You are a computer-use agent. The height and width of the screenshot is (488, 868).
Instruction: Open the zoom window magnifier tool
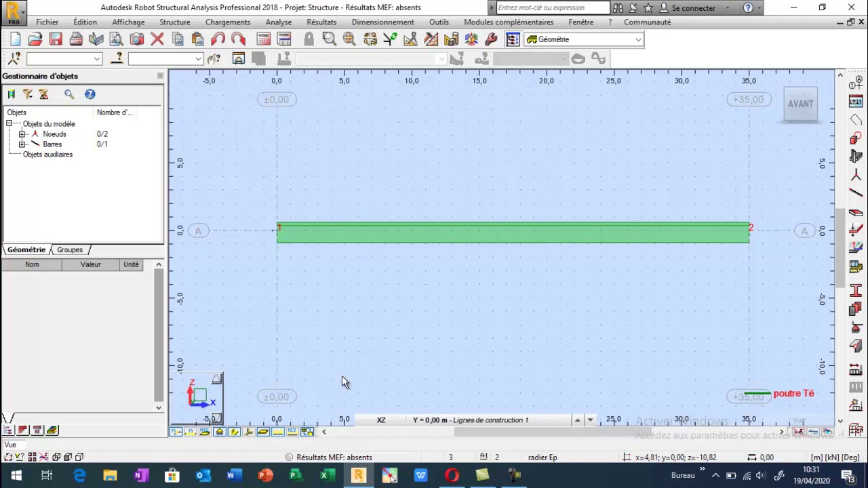click(x=329, y=39)
